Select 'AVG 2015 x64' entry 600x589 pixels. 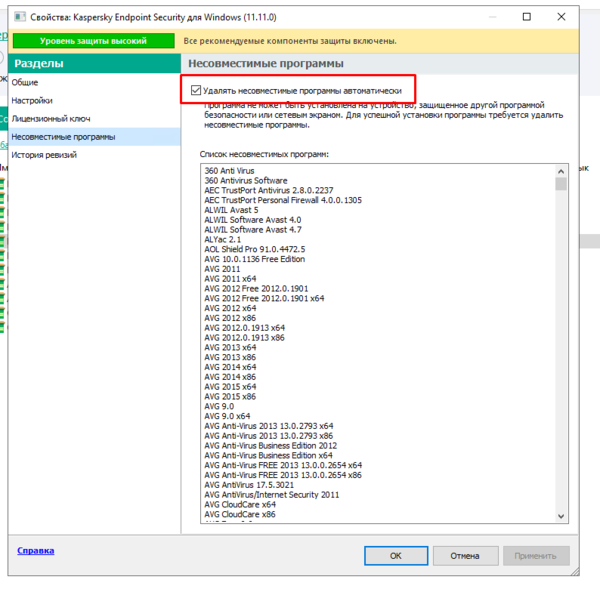click(x=230, y=387)
